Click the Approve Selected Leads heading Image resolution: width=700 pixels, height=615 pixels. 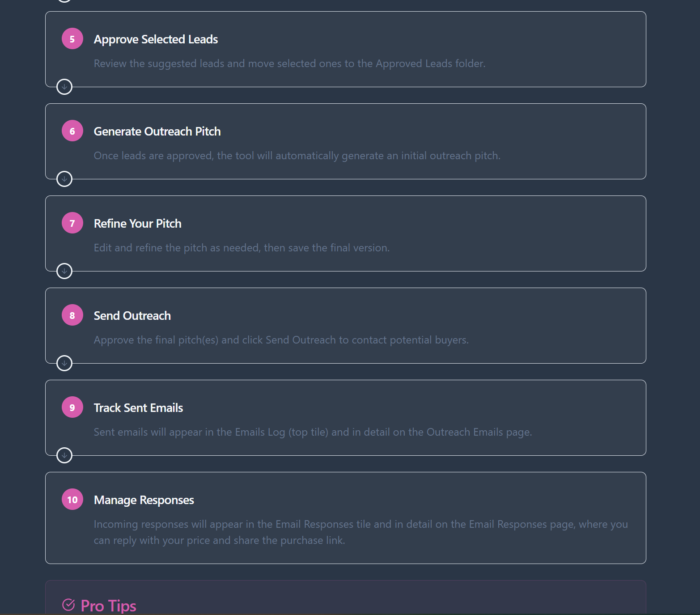[156, 39]
